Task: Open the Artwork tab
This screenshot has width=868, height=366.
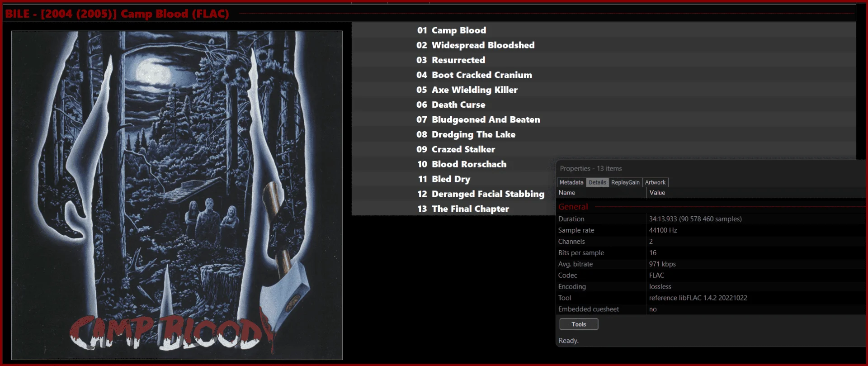Action: pyautogui.click(x=655, y=182)
